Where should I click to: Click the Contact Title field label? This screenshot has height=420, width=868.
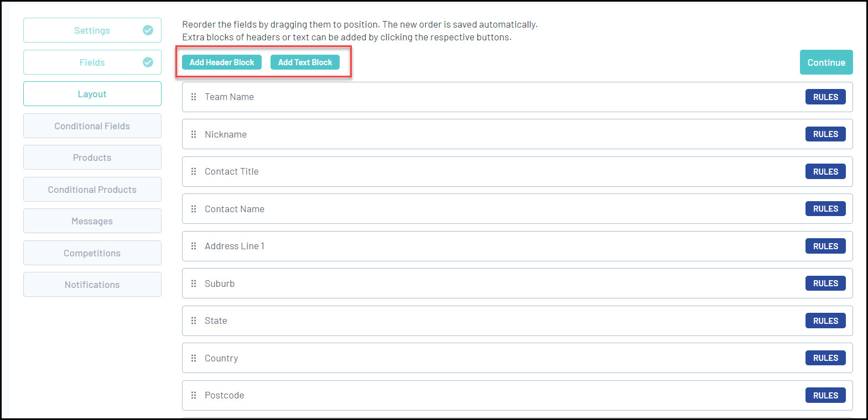coord(231,171)
